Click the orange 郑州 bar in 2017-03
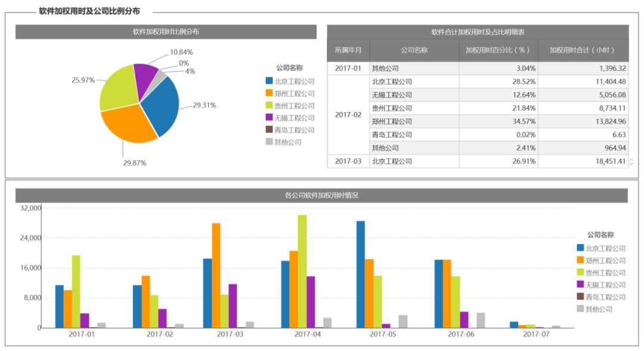Screen dimensions: 644x351 click(216, 275)
